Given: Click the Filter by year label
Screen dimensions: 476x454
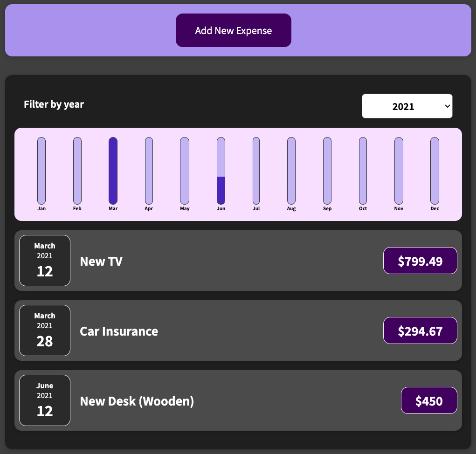Looking at the screenshot, I should coord(54,104).
